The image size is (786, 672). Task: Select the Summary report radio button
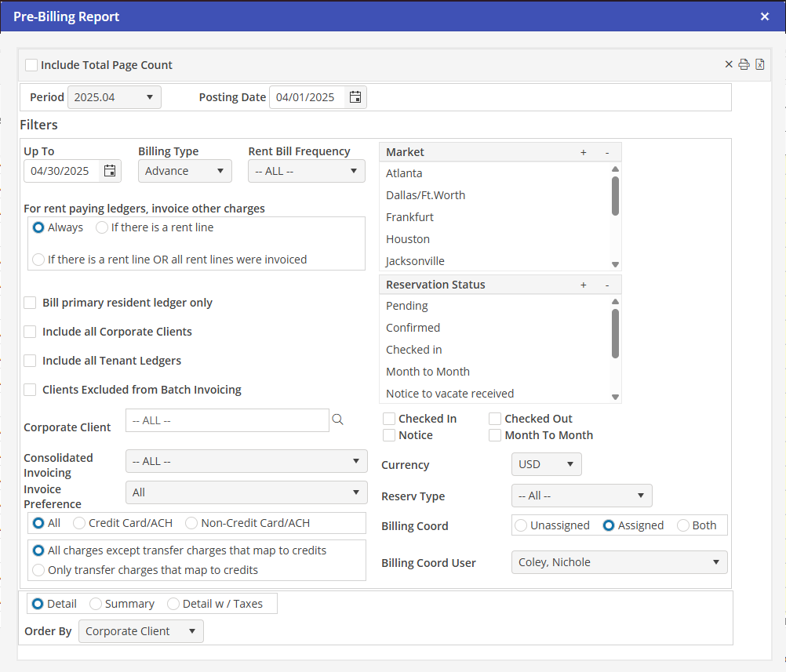pos(96,604)
